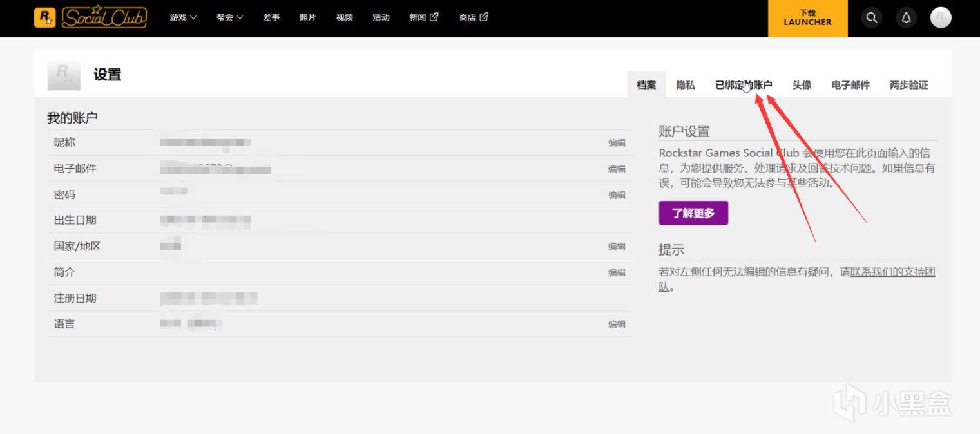Open the 活动 menu item
The height and width of the screenshot is (434, 980).
click(381, 17)
